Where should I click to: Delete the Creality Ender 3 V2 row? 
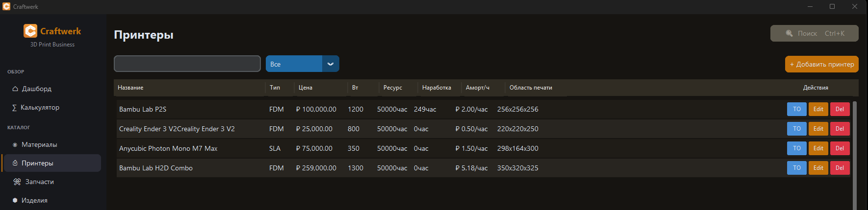840,129
